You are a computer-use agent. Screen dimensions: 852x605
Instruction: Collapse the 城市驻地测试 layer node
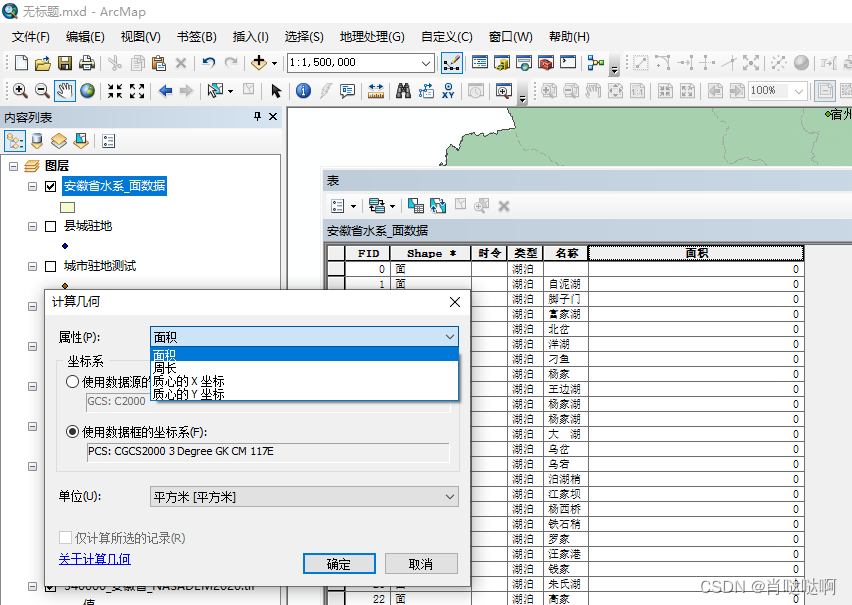click(x=33, y=266)
